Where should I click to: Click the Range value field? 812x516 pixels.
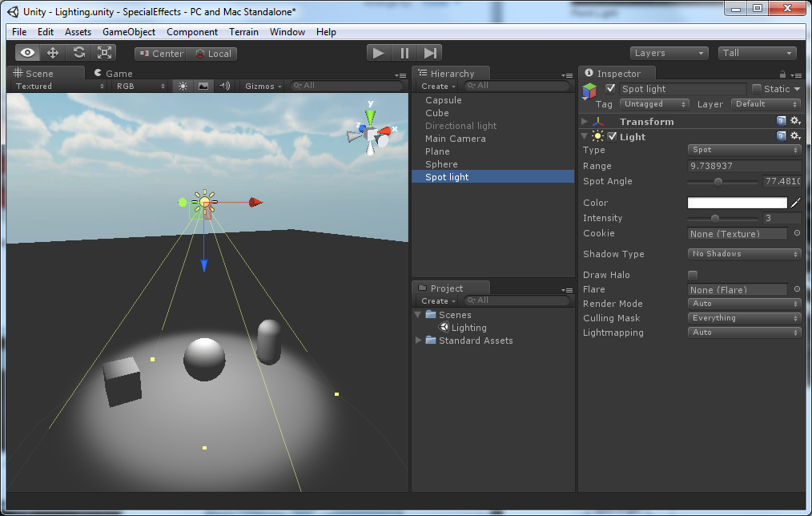(745, 166)
